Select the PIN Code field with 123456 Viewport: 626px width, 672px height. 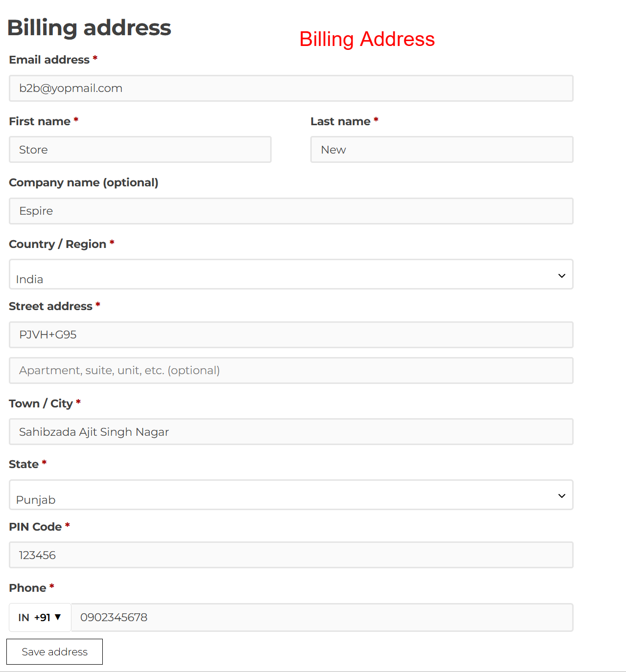point(291,555)
